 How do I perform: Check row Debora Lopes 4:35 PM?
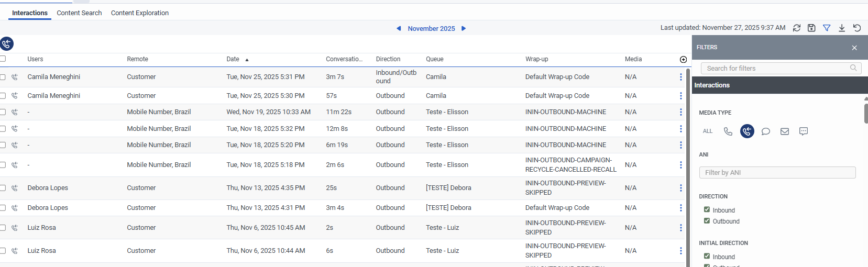2,188
